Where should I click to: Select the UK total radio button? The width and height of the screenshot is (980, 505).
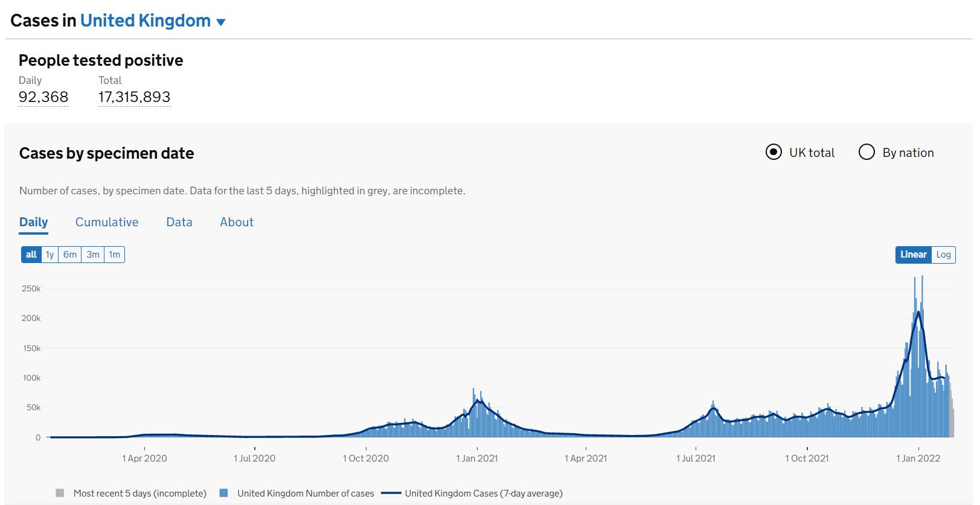coord(773,153)
